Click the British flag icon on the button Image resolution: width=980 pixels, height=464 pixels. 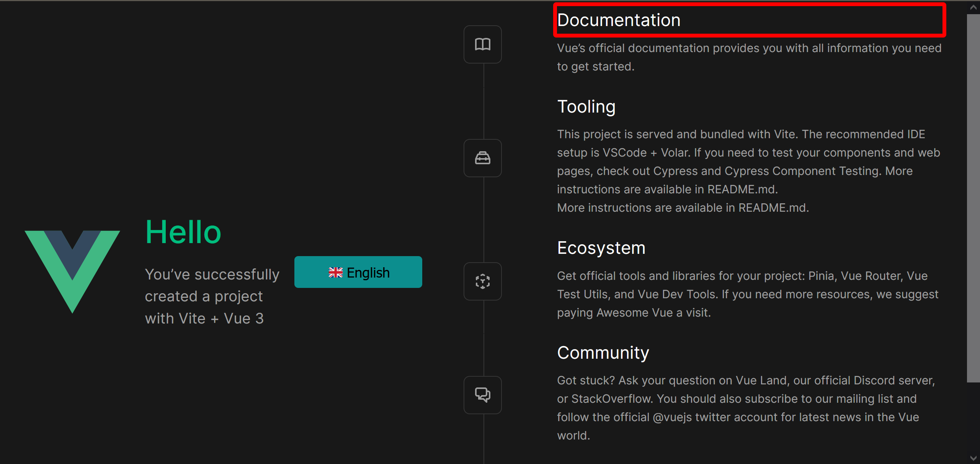[335, 272]
